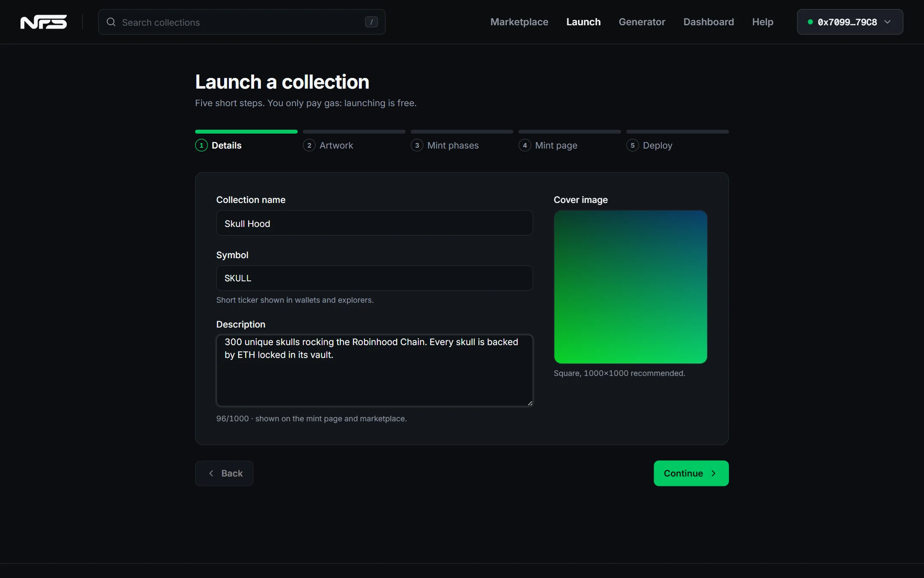The image size is (924, 578).
Task: Click the Back button
Action: click(x=224, y=473)
